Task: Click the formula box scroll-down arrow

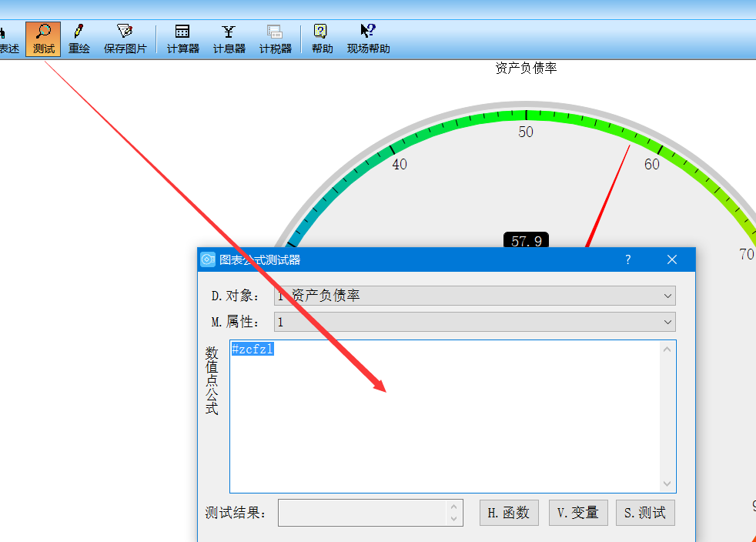Action: (667, 484)
